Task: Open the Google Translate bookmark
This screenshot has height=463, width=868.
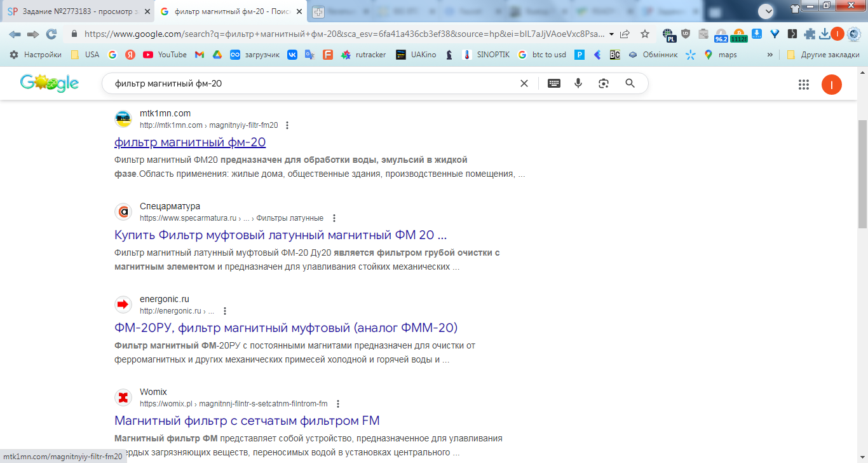Action: (309, 55)
